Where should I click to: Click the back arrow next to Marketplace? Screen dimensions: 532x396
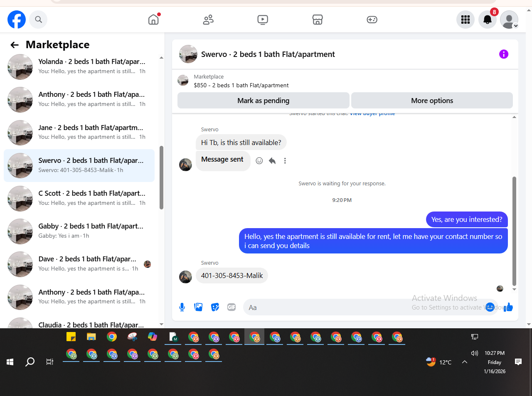(15, 45)
